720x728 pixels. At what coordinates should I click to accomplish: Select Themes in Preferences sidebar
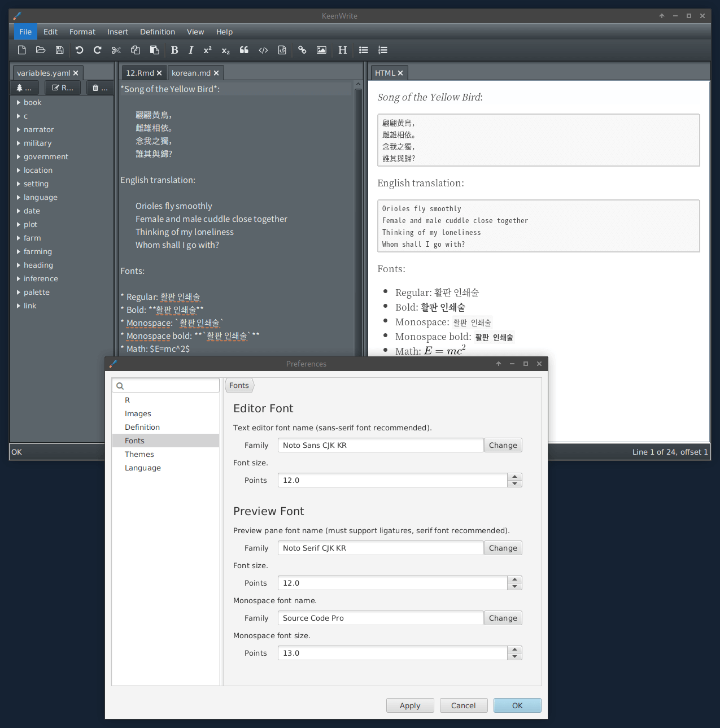(139, 454)
